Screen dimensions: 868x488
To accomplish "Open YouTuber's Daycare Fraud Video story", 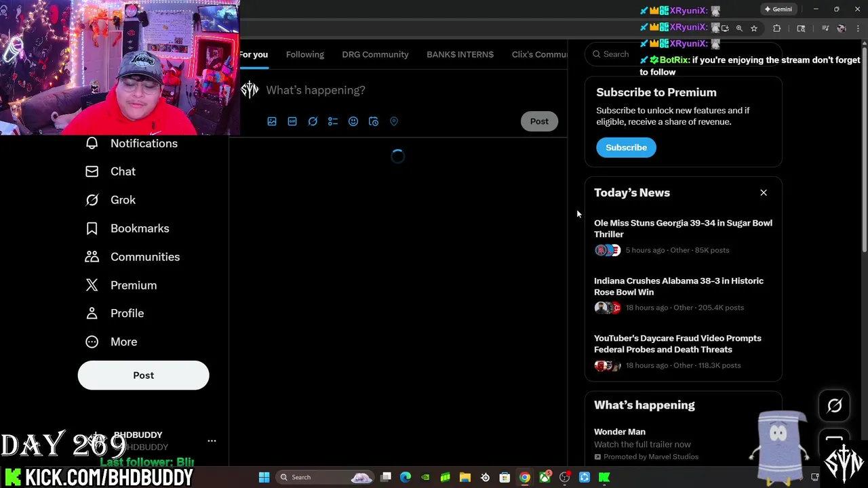I will [683, 352].
